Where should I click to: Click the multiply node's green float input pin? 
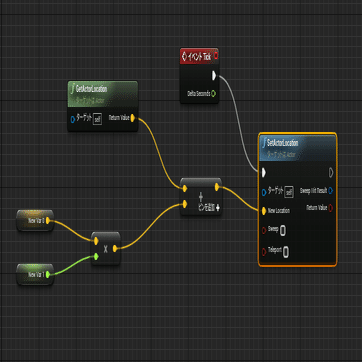click(96, 256)
